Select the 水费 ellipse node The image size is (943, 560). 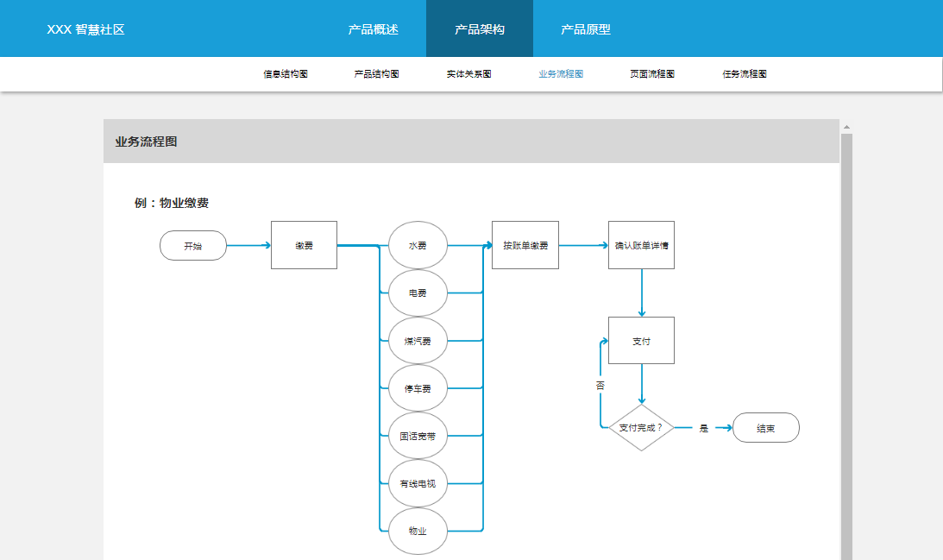[418, 245]
